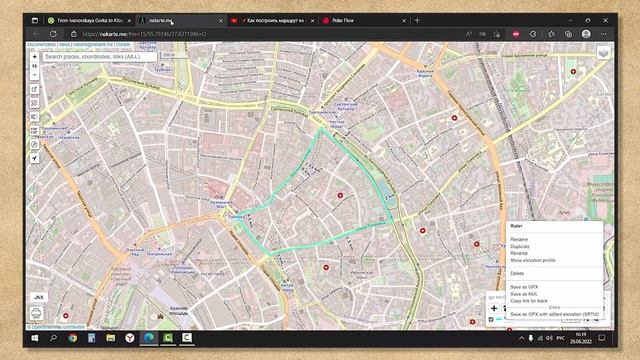Screen dimensions: 640x360
Task: Open File Explorer from the taskbar
Action: point(111,338)
